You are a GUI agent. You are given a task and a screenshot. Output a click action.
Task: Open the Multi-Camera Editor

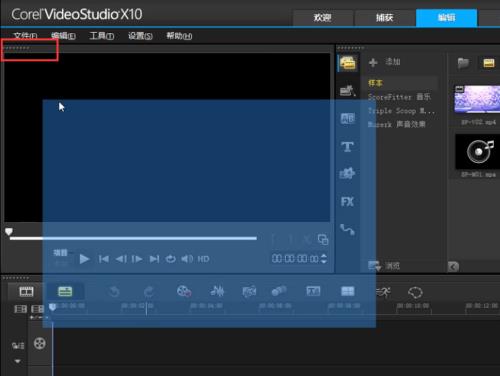[347, 291]
